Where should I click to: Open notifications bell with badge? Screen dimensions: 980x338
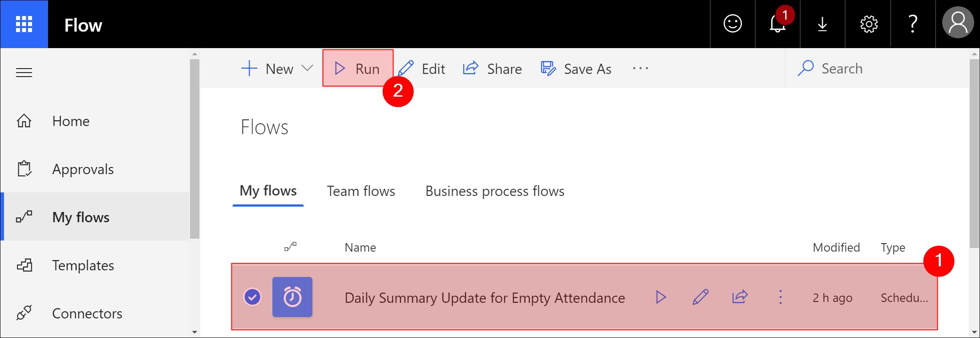tap(778, 24)
